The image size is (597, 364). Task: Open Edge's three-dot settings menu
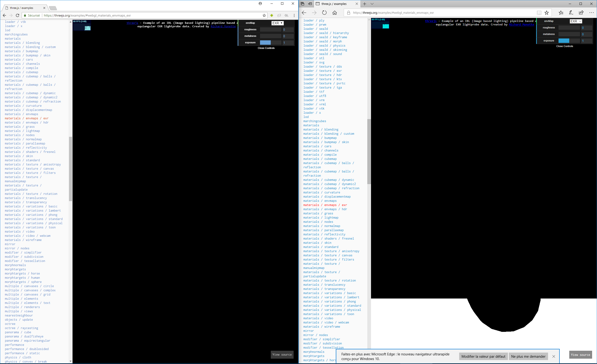tap(591, 13)
